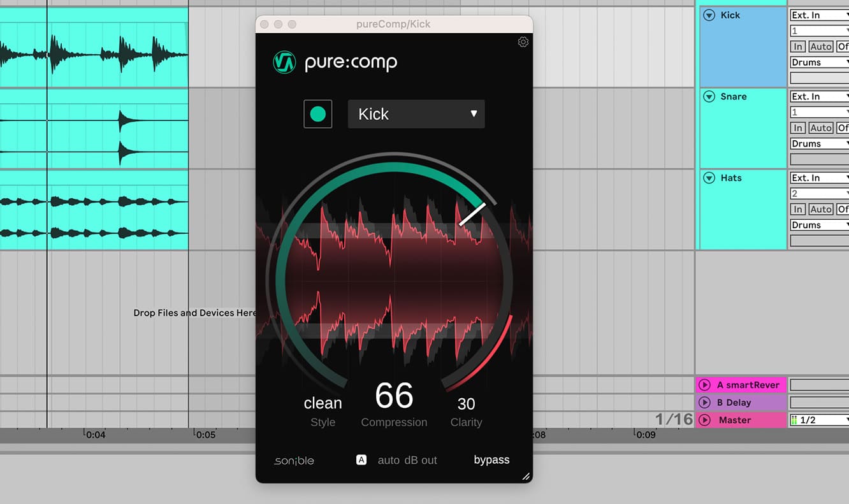
Task: Select the A smartRever return track
Action: (x=748, y=385)
